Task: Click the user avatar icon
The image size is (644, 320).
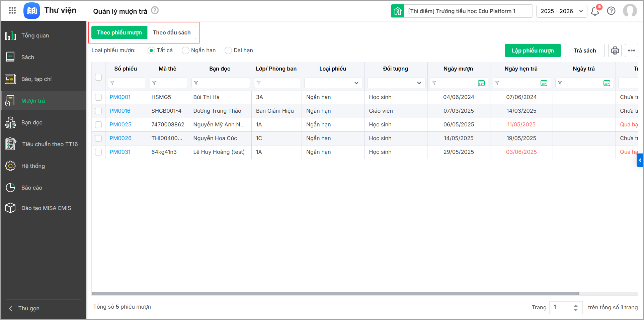Action: point(630,11)
